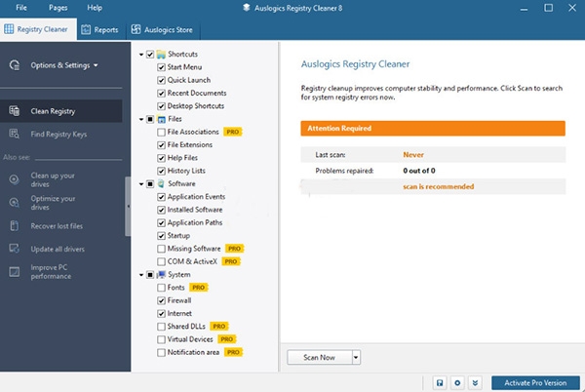This screenshot has height=392, width=585.
Task: Click the Recover lost files icon
Action: [15, 225]
